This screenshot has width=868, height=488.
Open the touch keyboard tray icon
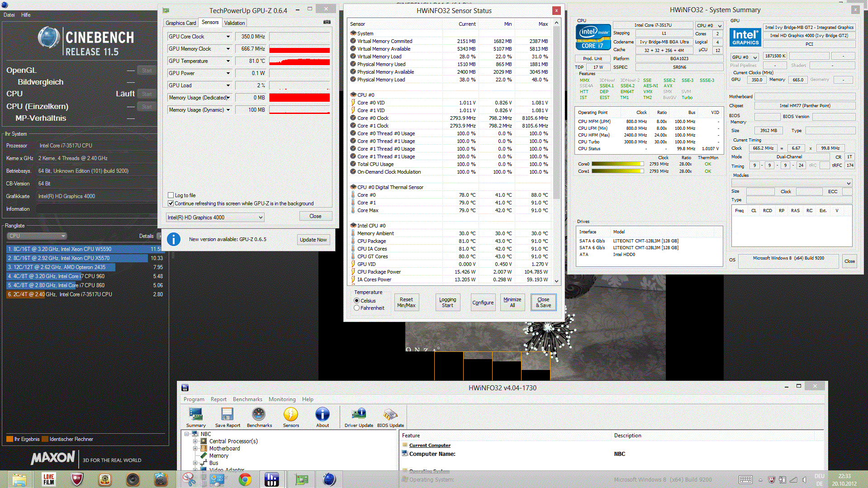pos(745,480)
